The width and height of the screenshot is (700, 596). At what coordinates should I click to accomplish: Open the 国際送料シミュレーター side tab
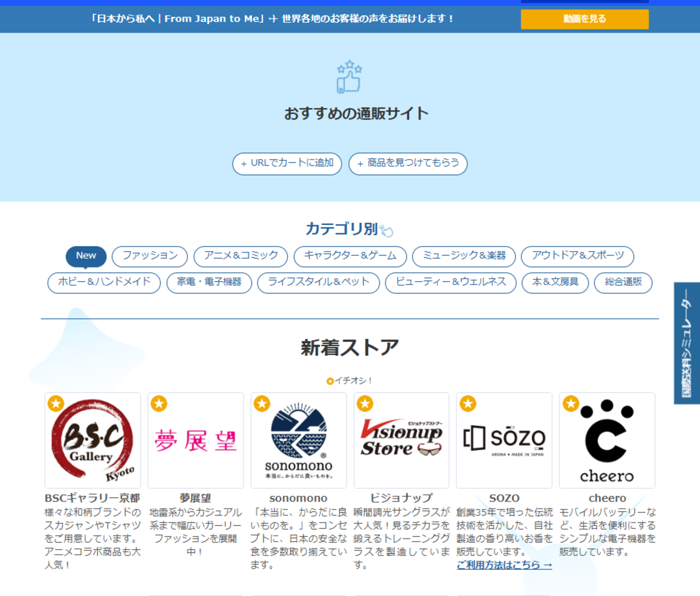click(x=687, y=341)
